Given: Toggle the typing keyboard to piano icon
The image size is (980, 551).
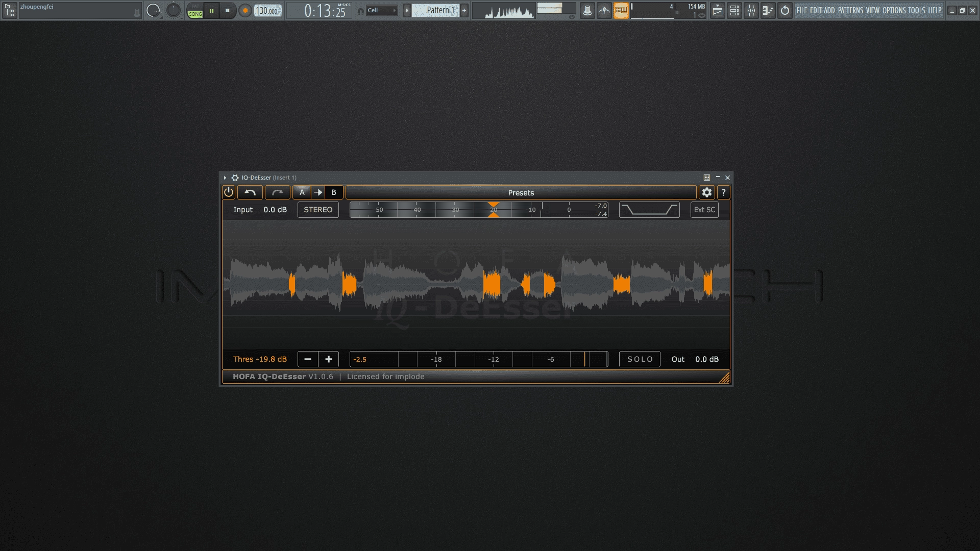Looking at the screenshot, I should [621, 10].
